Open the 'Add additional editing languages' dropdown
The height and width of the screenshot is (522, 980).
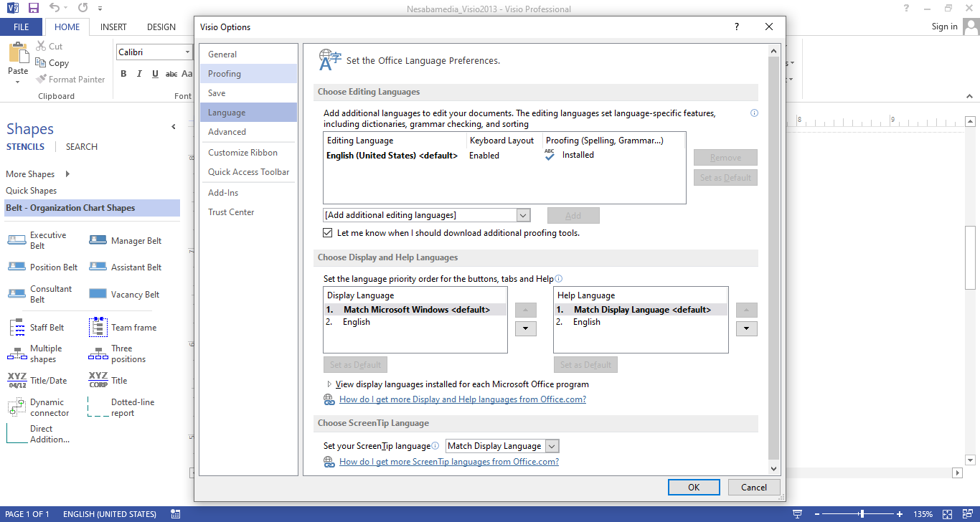tap(522, 215)
